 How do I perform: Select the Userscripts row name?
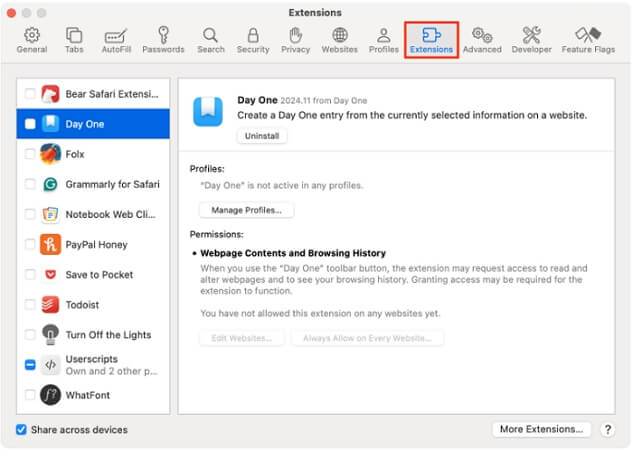[x=92, y=359]
